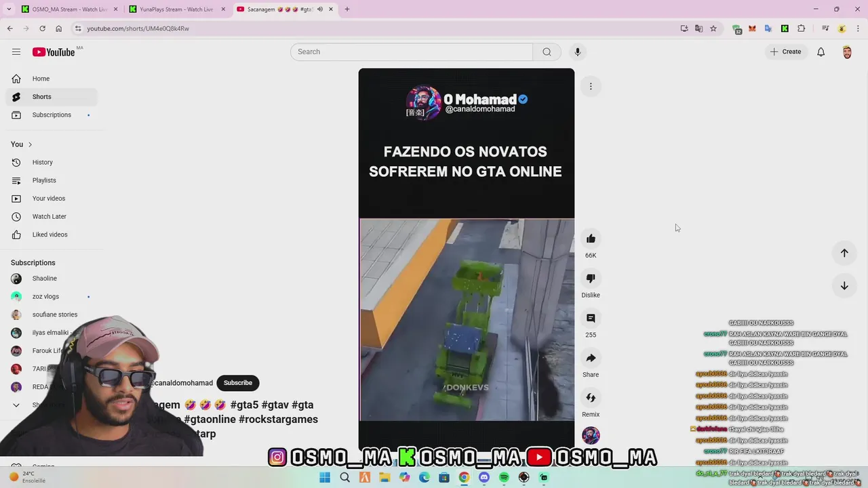Image resolution: width=868 pixels, height=488 pixels.
Task: Click the Create button
Action: pyautogui.click(x=786, y=52)
